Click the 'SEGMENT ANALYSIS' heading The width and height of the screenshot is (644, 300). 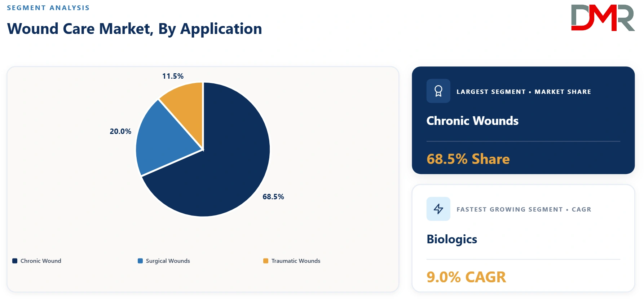coord(48,8)
